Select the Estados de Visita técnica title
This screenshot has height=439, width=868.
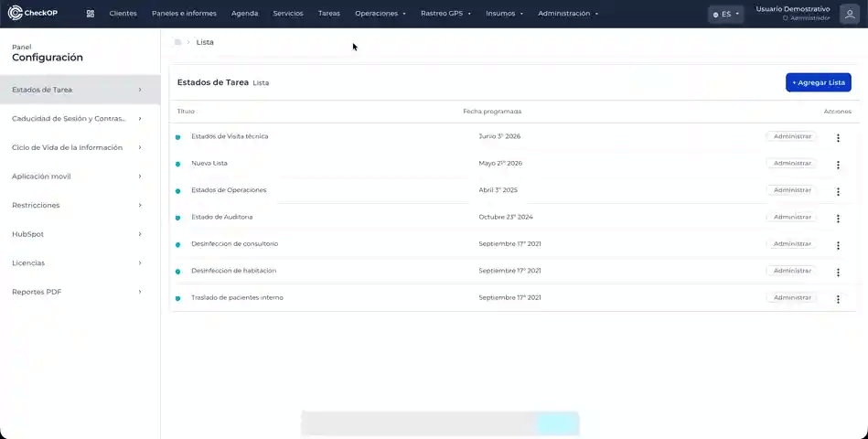pos(230,136)
